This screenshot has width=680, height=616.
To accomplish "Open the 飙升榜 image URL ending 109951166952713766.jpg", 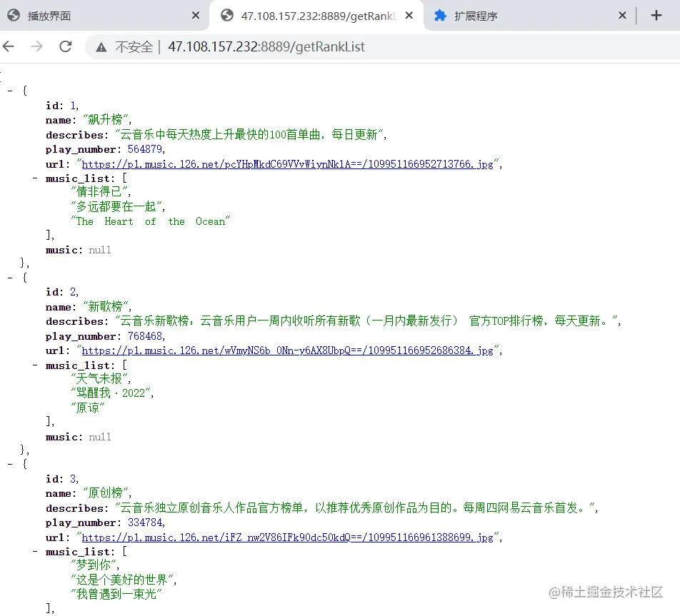I will [287, 164].
